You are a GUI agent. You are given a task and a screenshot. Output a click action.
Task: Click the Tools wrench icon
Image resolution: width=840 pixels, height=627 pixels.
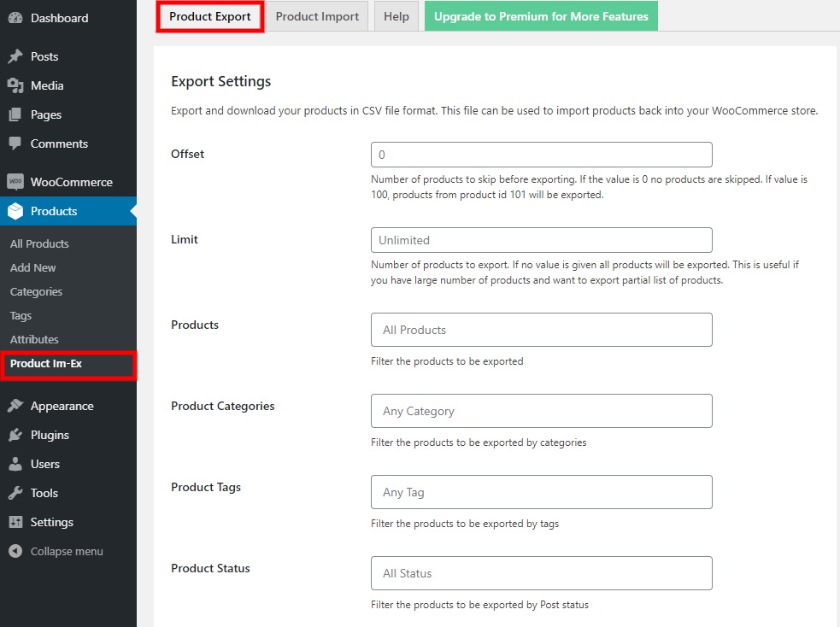click(x=15, y=493)
